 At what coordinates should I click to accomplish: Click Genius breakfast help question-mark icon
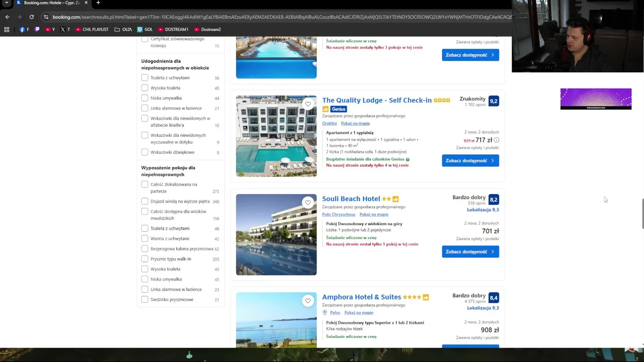408,159
